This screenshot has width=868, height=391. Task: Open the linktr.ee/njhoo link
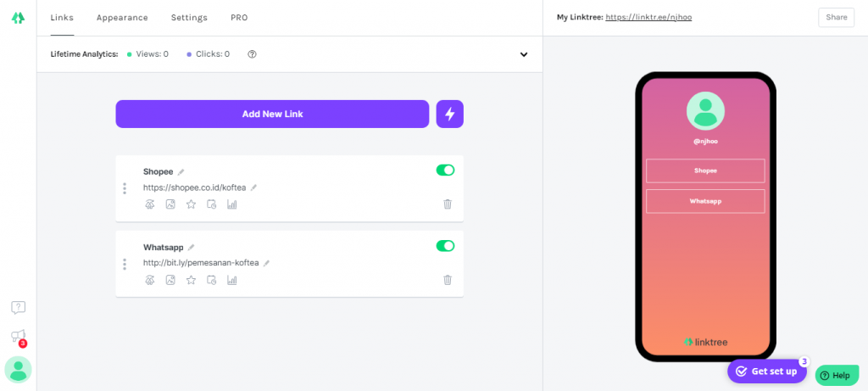click(x=648, y=17)
